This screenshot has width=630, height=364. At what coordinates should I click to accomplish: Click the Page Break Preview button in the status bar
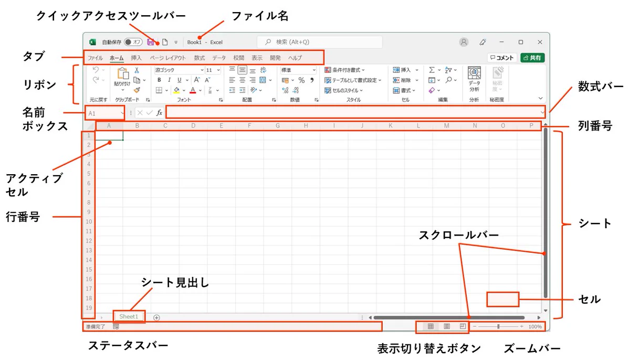click(463, 326)
